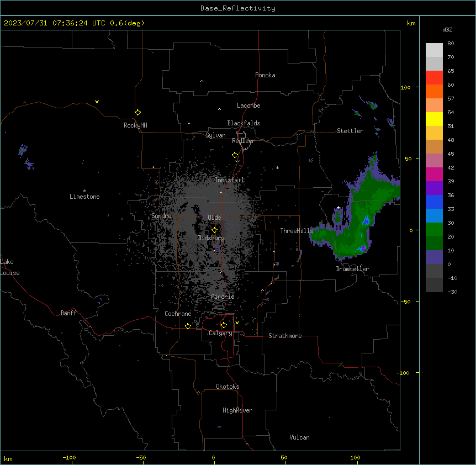Click the ThreeHills label
Viewport: 476px width, 465px height.
click(x=297, y=231)
